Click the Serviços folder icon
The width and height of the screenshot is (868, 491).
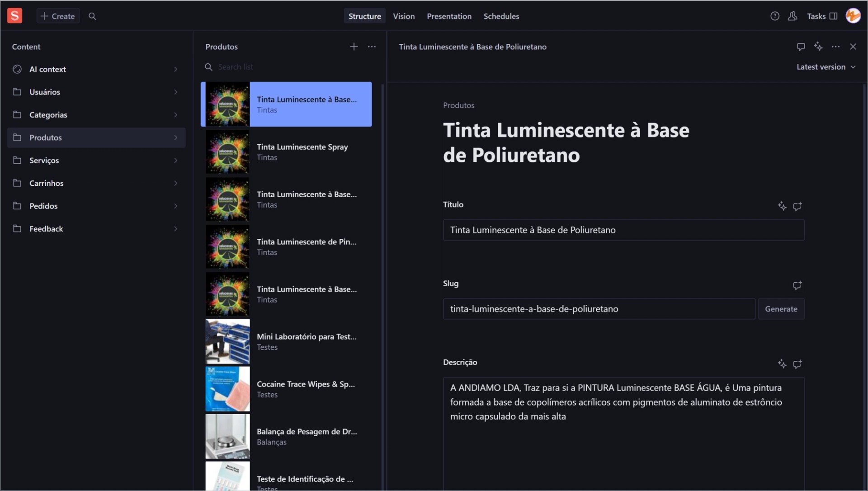pos(17,160)
